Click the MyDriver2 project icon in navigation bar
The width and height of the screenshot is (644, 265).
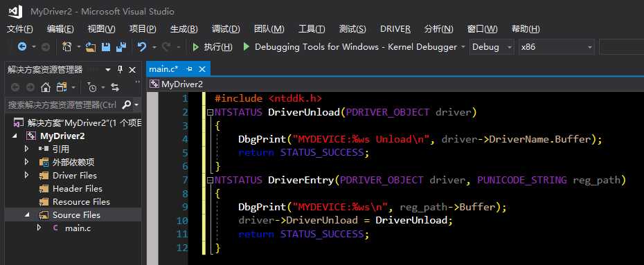[x=154, y=84]
